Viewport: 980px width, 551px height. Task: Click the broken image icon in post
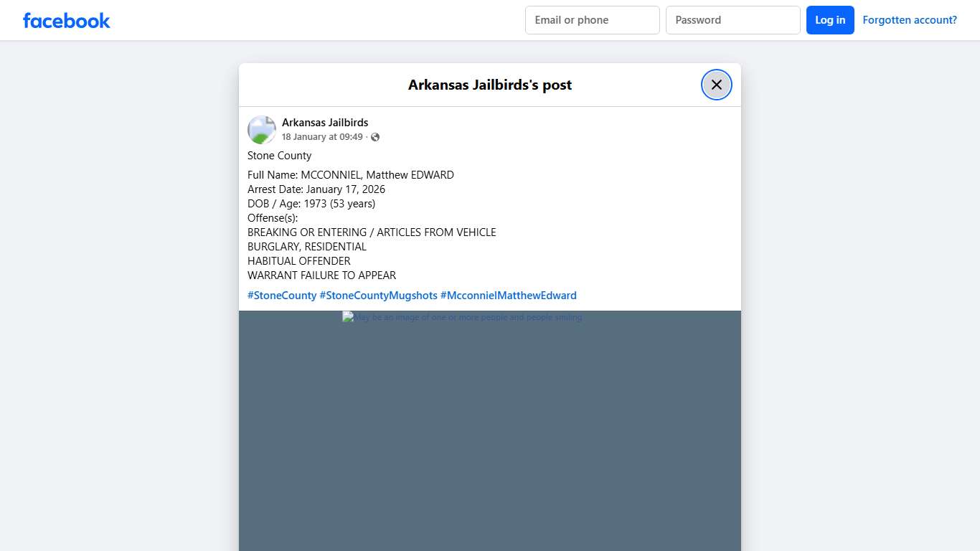347,317
